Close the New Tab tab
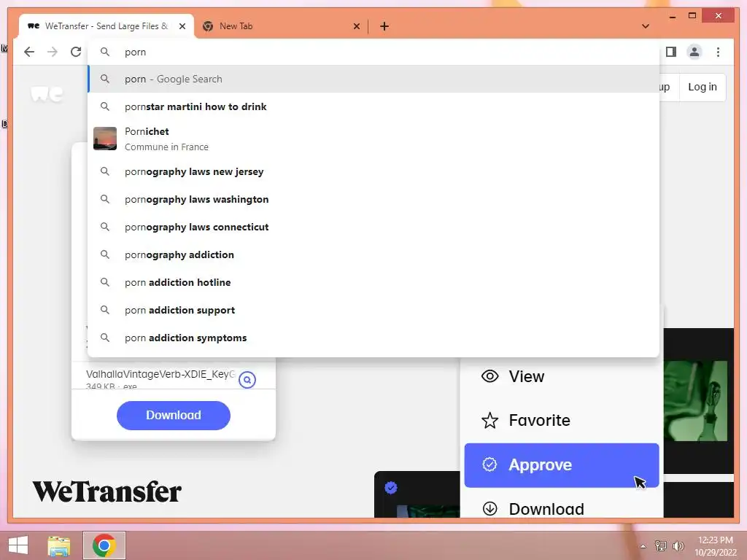 coord(356,27)
